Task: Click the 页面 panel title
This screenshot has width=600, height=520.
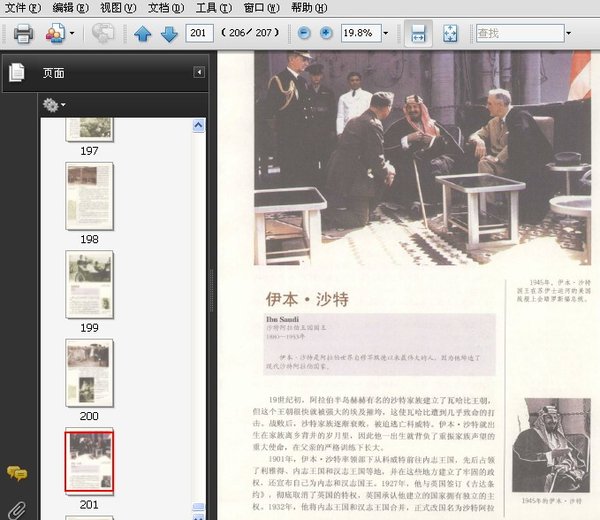Action: [x=54, y=73]
